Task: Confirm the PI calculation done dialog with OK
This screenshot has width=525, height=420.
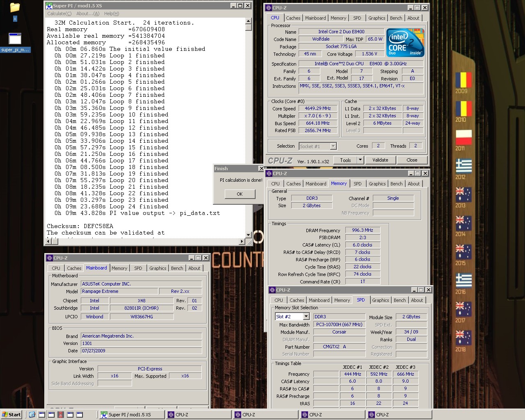Action: [240, 194]
